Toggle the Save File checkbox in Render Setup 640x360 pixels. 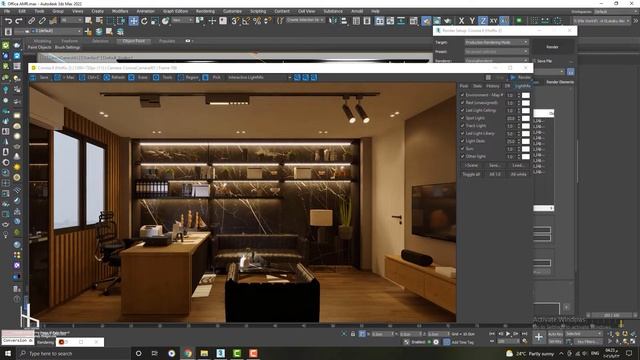coord(534,61)
